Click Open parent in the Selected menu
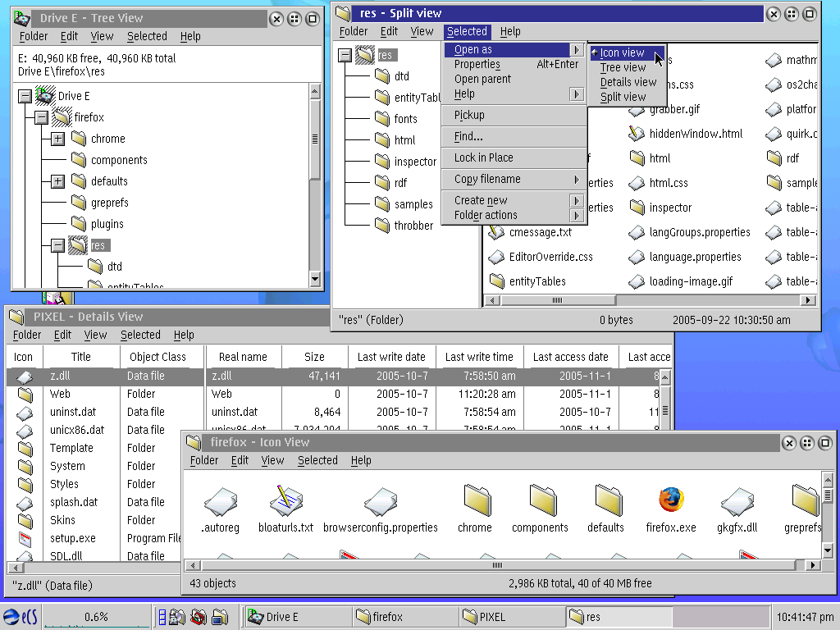Viewport: 840px width, 630px height. [514, 79]
